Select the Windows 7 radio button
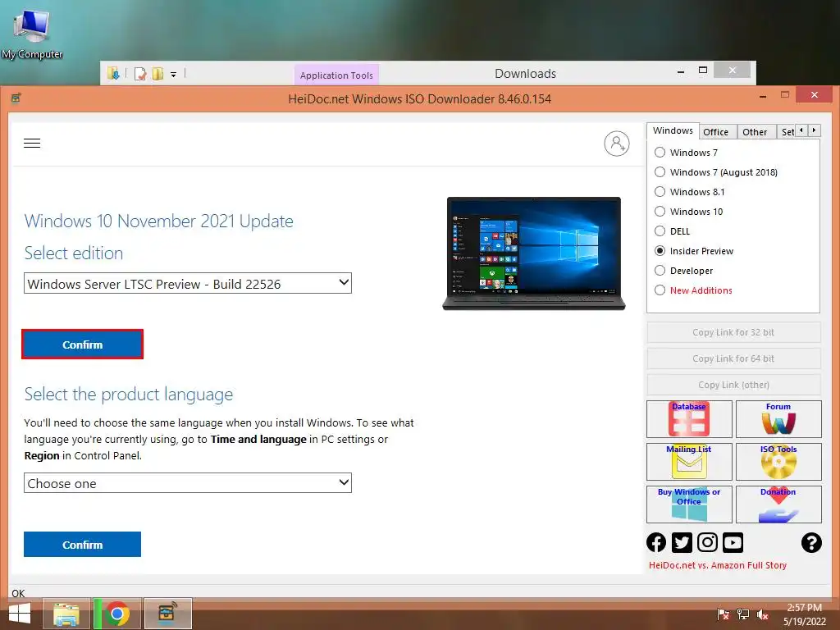The width and height of the screenshot is (840, 630). coord(660,152)
